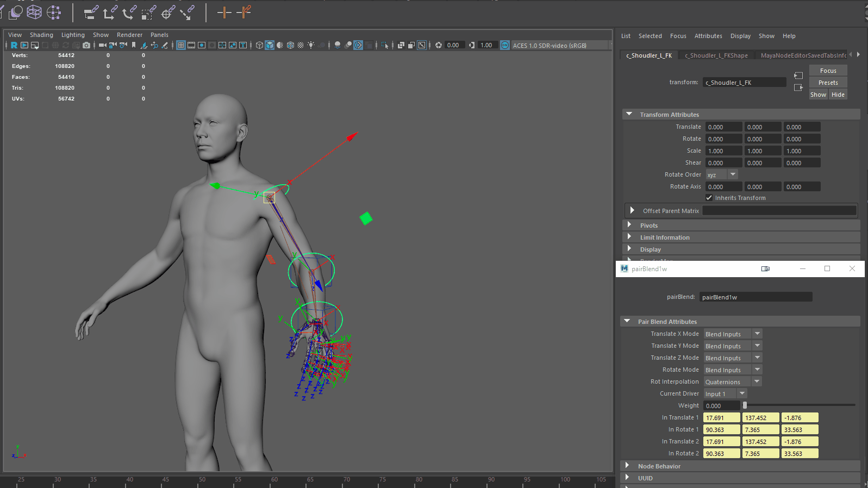This screenshot has width=868, height=488.
Task: Toggle the viewport grid display
Action: [x=181, y=45]
